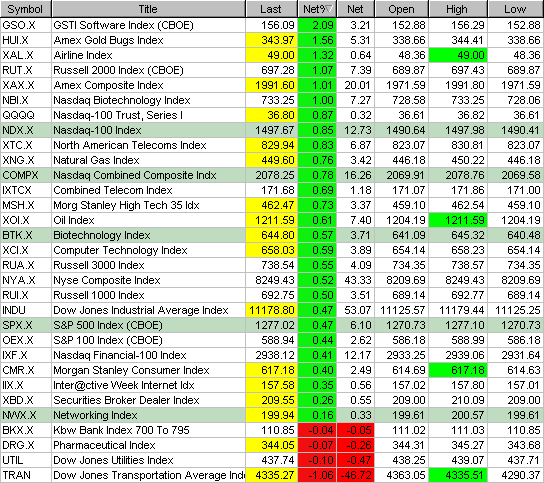This screenshot has width=544, height=483.
Task: Click the Low column header
Action: coord(516,9)
